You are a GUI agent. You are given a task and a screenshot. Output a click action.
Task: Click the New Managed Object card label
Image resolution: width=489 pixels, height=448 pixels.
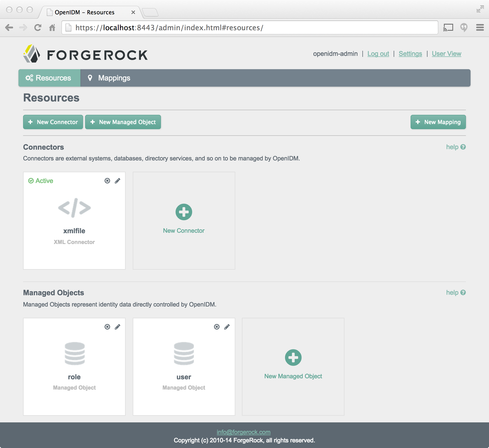click(293, 376)
